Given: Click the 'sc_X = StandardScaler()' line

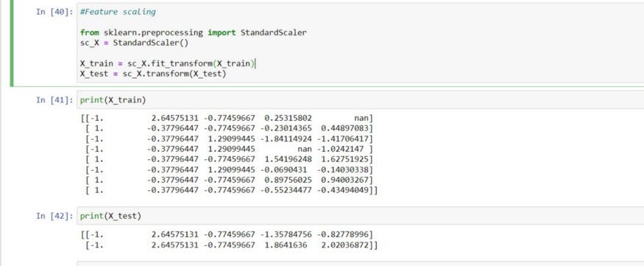Looking at the screenshot, I should point(134,43).
